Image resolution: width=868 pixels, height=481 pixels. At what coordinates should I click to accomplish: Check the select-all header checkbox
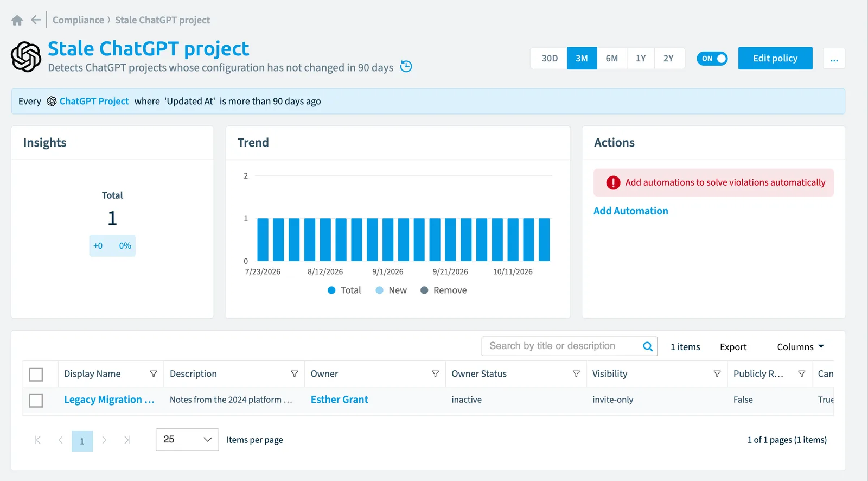point(36,375)
